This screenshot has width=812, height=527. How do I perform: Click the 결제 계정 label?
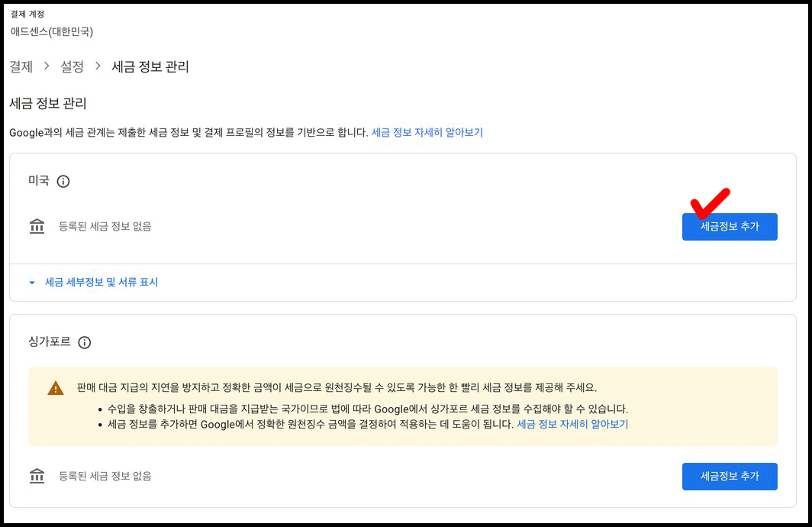tap(27, 15)
